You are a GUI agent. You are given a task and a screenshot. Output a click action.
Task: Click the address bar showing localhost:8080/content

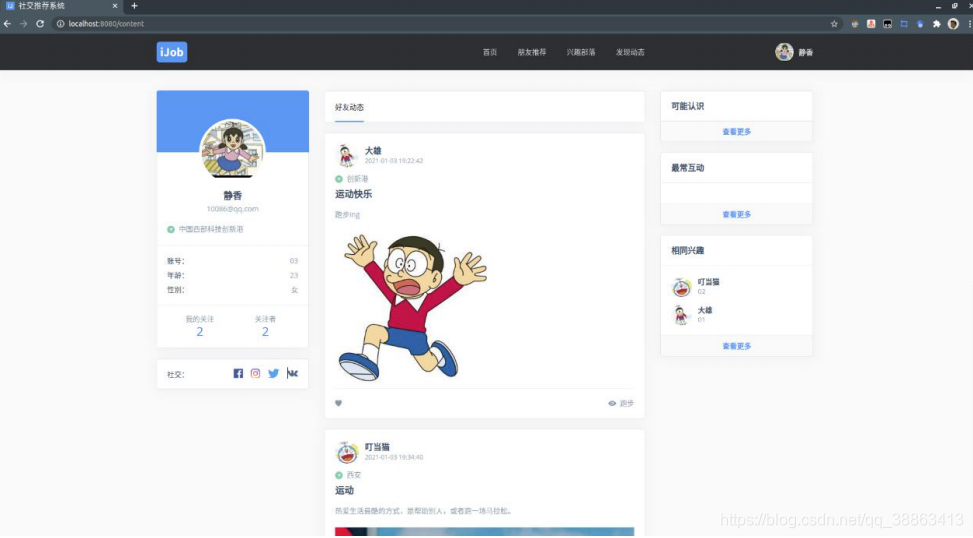(x=447, y=24)
